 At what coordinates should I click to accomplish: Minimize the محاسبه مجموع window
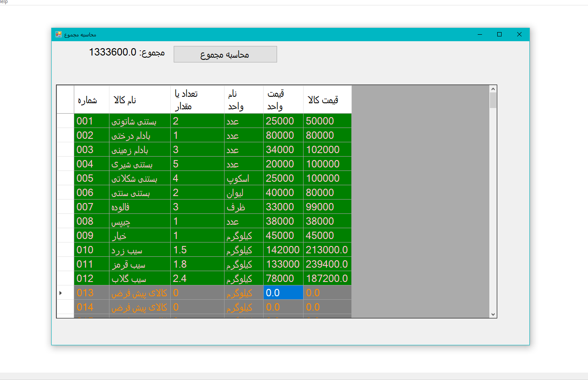[480, 34]
